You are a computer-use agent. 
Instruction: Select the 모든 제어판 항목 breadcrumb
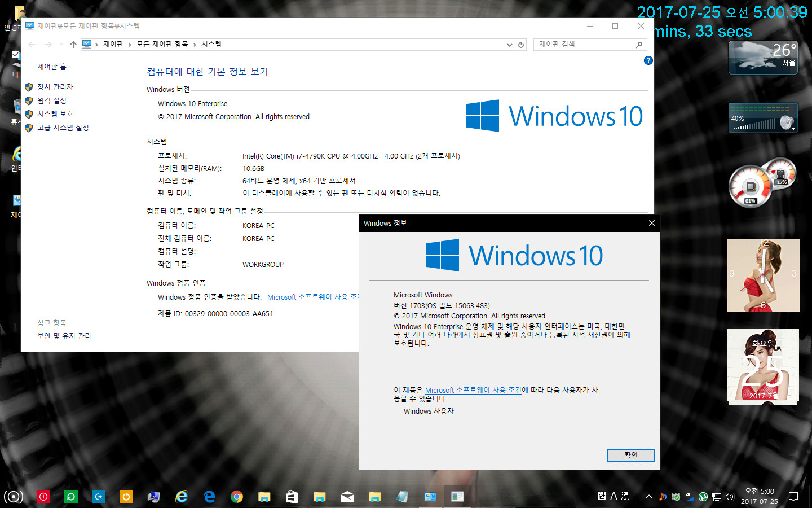[162, 44]
